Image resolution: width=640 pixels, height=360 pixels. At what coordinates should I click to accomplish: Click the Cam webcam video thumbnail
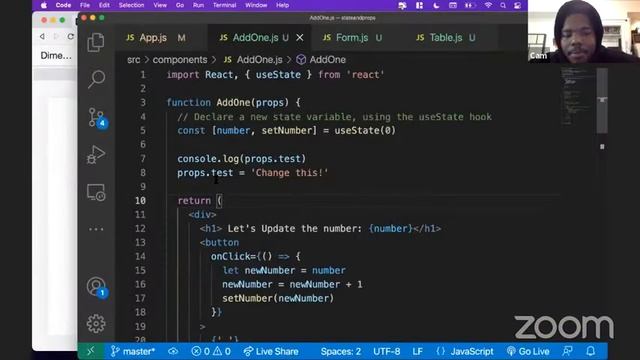tap(584, 31)
